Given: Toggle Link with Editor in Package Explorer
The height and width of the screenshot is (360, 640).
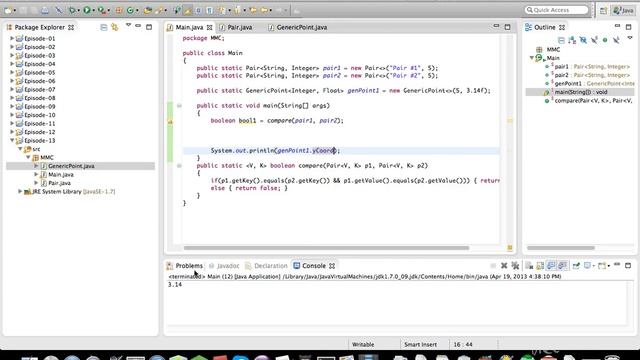Looking at the screenshot, I should pos(115,27).
